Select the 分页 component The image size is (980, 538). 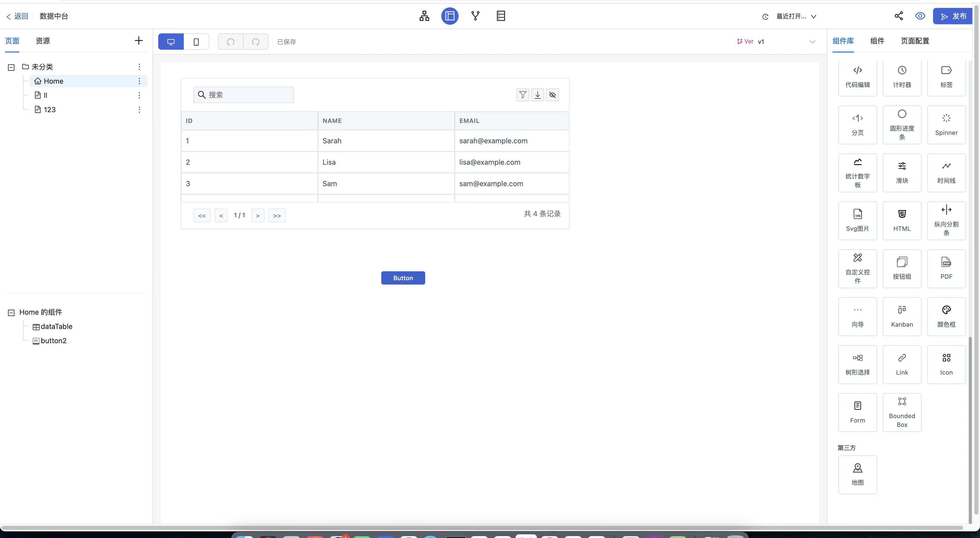pyautogui.click(x=857, y=125)
